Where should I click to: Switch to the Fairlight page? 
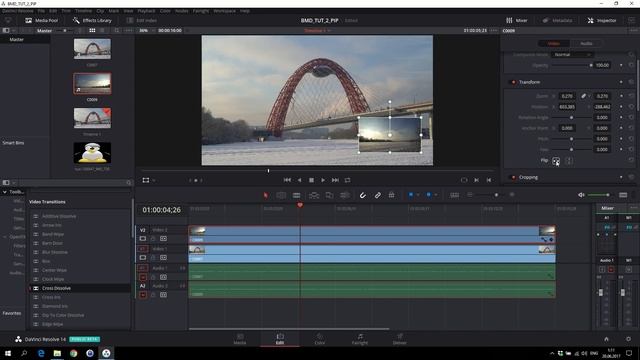360,339
